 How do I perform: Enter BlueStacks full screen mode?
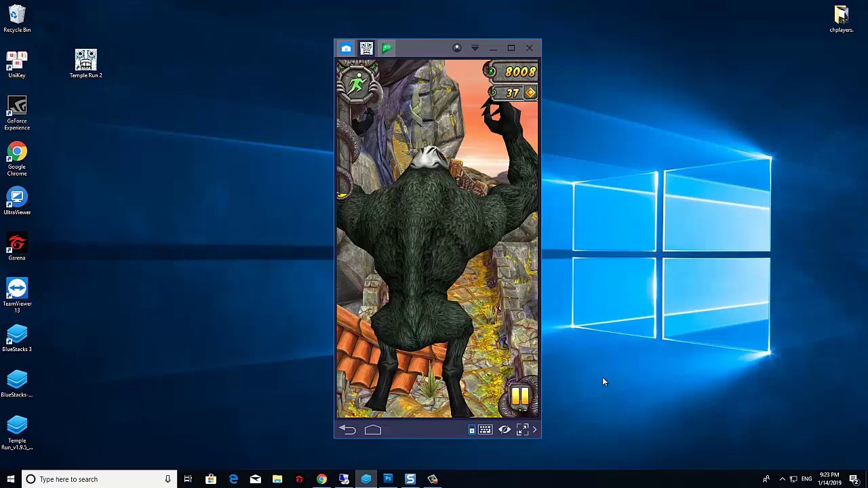click(x=522, y=430)
